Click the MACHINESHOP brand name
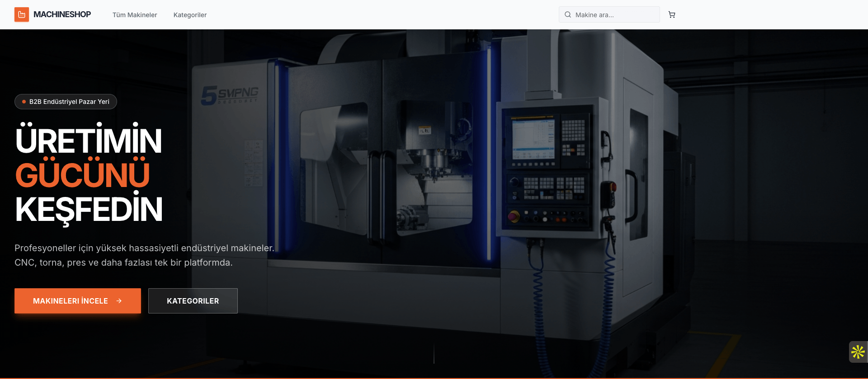 (x=62, y=14)
